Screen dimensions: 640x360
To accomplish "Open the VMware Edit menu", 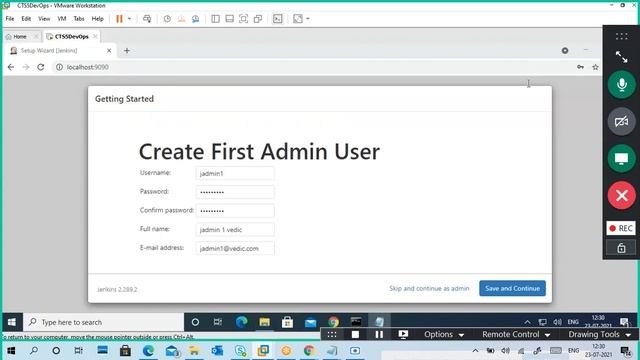I will [x=26, y=19].
